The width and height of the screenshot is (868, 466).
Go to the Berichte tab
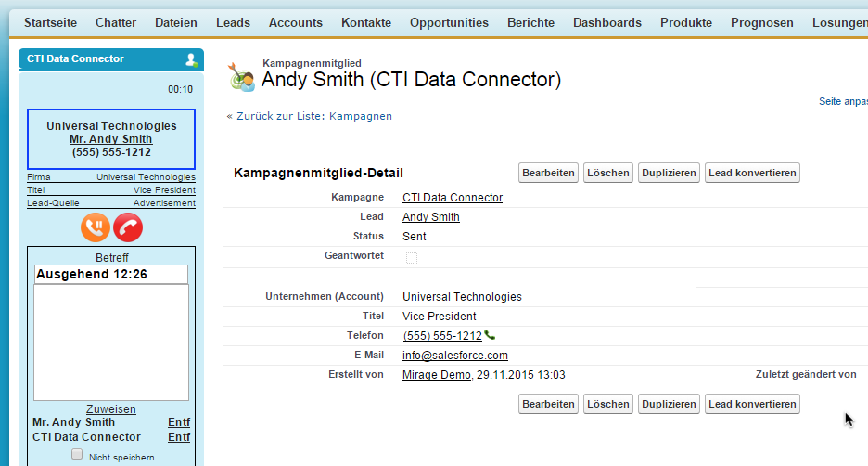click(x=530, y=22)
